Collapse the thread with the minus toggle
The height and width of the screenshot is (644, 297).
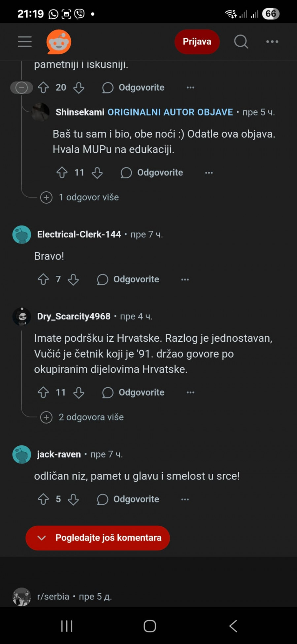tap(21, 88)
